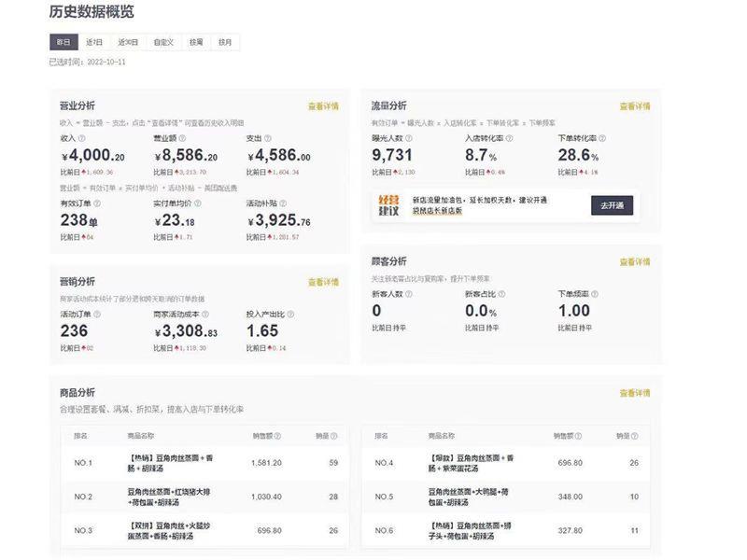Screen dimensions: 747x560
Task: Click help icon beside 下单频率
Action: click(x=595, y=294)
